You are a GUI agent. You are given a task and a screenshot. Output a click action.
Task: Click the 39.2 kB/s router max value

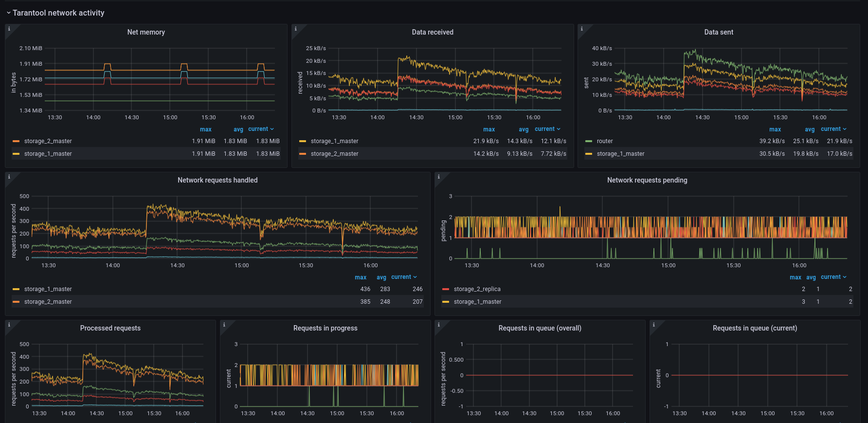pos(772,141)
